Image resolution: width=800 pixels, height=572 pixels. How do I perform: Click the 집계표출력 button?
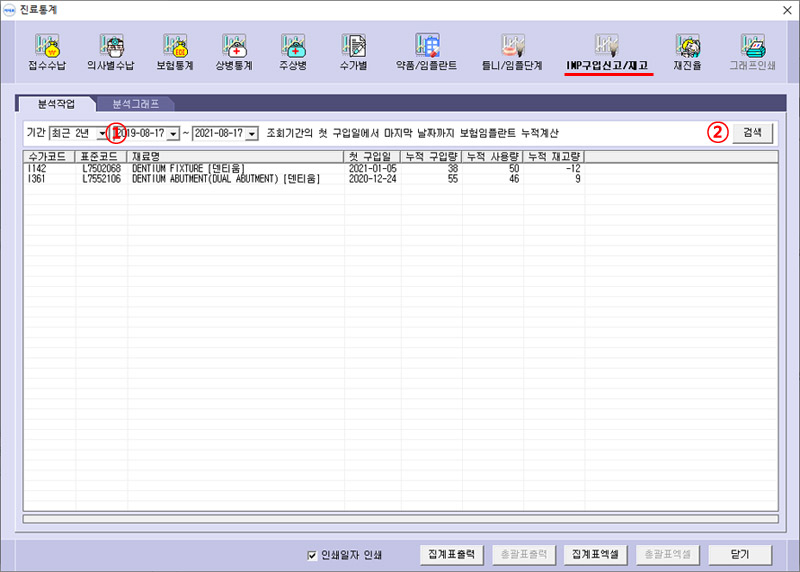click(454, 554)
